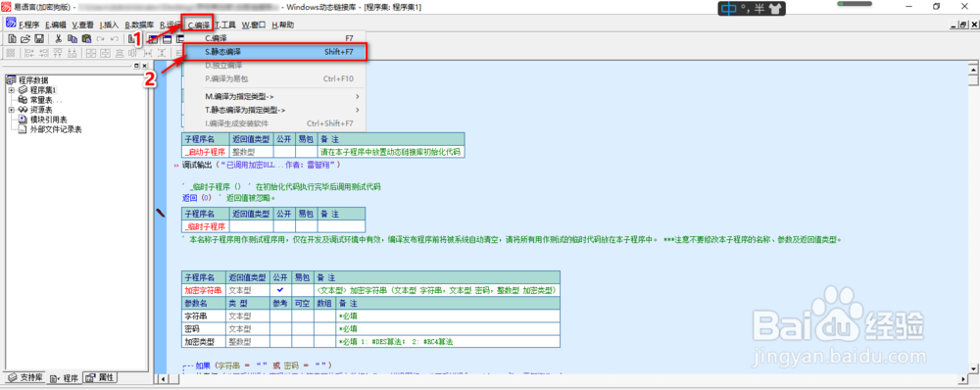Click the Paste clipboard icon
Screen dimensions: 980x390
[86, 39]
